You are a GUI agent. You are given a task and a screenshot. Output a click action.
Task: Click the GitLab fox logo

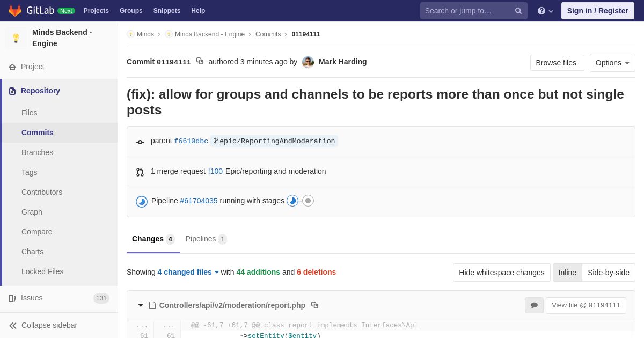(x=15, y=11)
